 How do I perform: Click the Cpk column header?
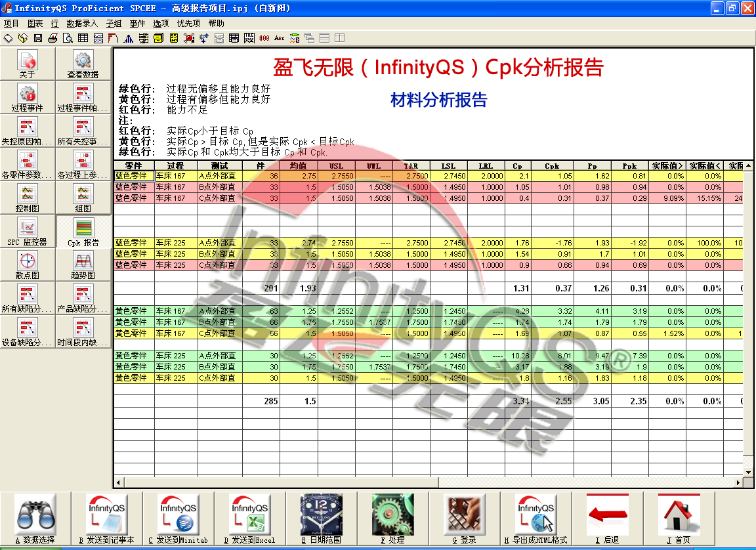pos(552,166)
